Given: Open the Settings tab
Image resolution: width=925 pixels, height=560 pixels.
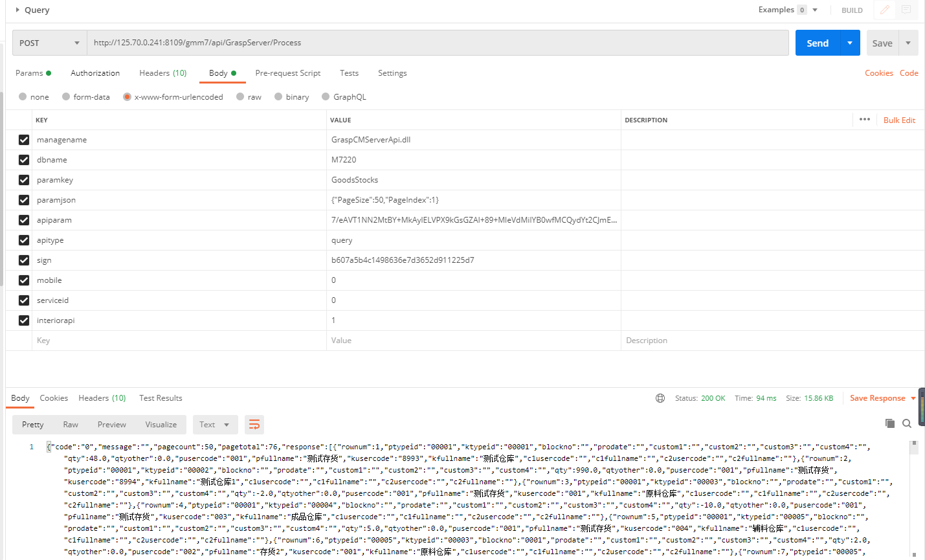Looking at the screenshot, I should tap(392, 73).
